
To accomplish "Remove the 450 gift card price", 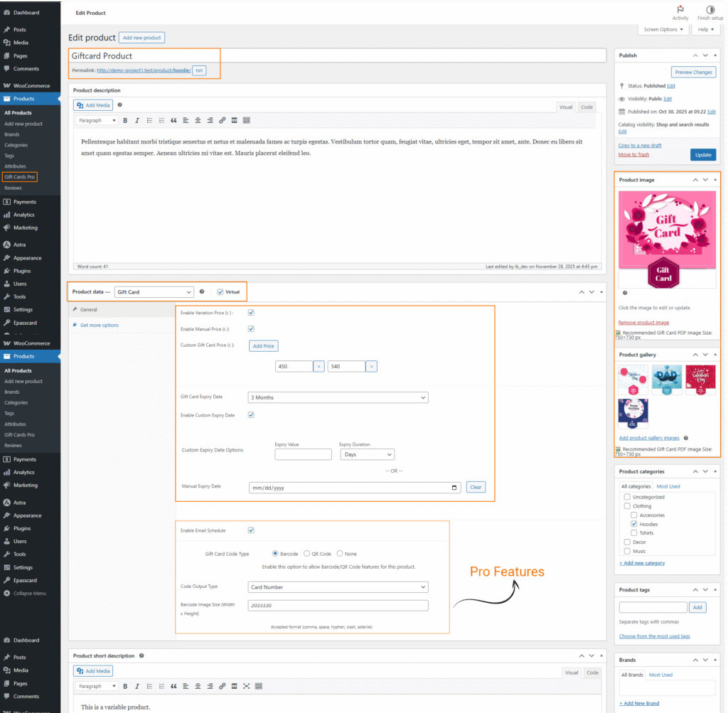I will (x=319, y=366).
